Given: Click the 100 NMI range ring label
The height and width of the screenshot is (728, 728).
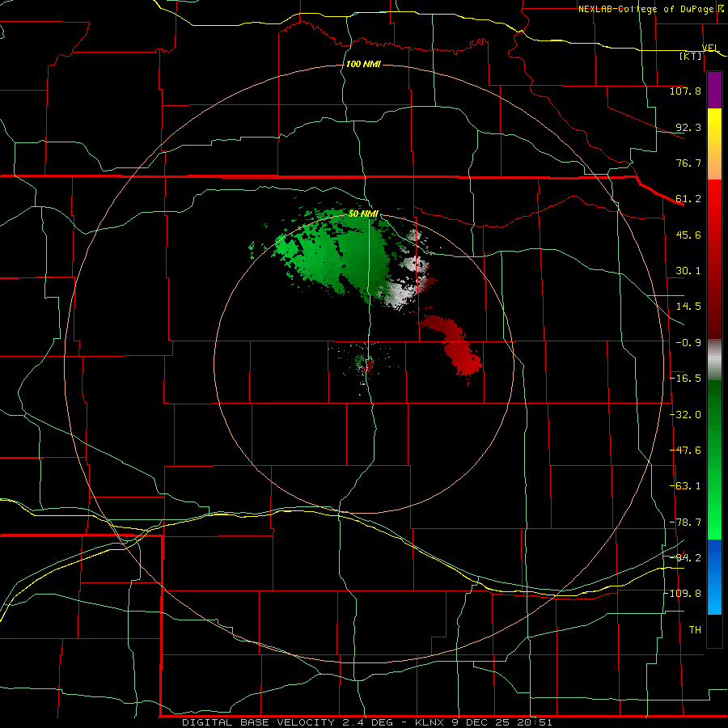Looking at the screenshot, I should click(363, 64).
